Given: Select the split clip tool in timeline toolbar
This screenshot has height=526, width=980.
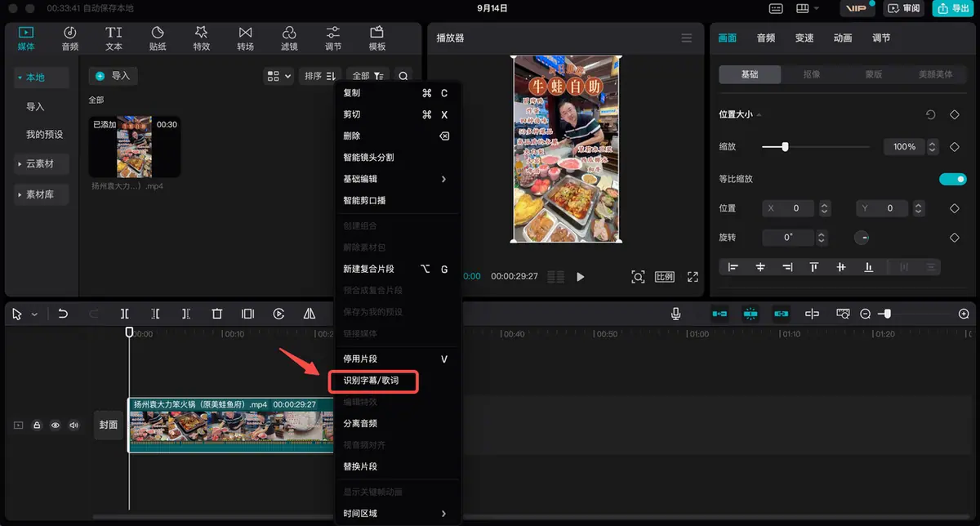Looking at the screenshot, I should [125, 314].
